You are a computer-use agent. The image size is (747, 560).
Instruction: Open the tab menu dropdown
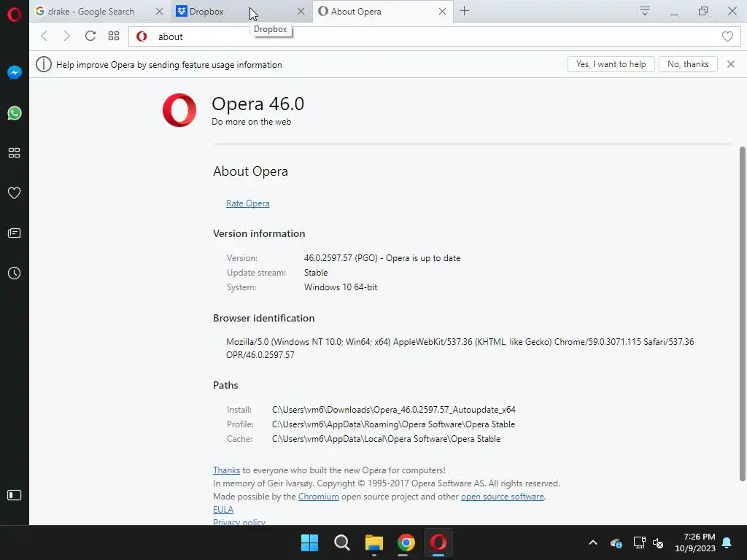(645, 11)
